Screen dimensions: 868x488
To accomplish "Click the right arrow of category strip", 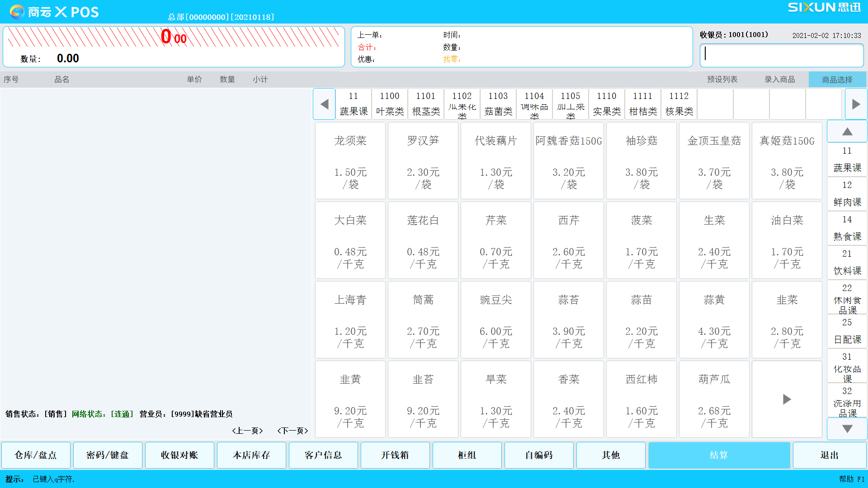I will click(856, 104).
